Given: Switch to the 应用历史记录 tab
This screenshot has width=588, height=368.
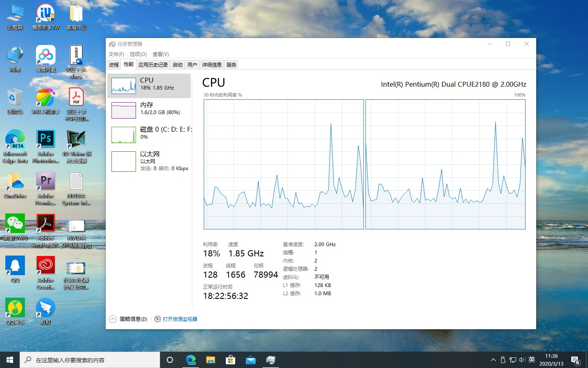Looking at the screenshot, I should pyautogui.click(x=153, y=65).
